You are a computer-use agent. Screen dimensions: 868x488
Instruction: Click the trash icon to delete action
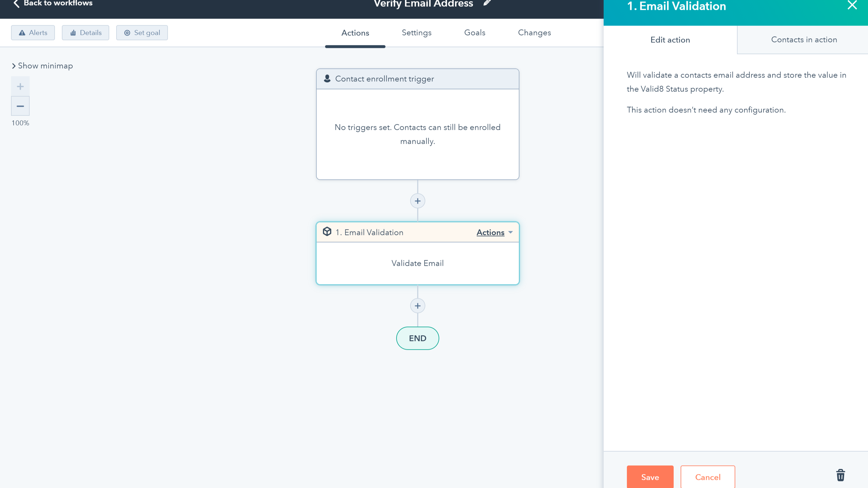click(840, 475)
